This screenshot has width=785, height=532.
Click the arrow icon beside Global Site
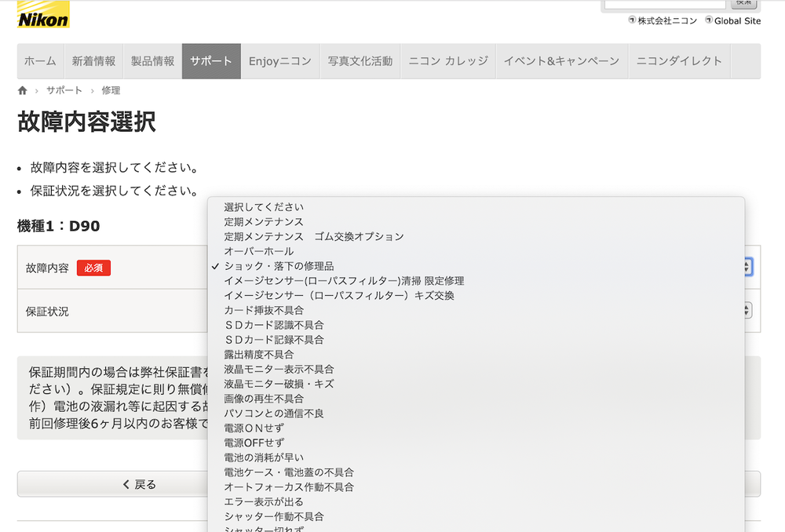tap(709, 21)
